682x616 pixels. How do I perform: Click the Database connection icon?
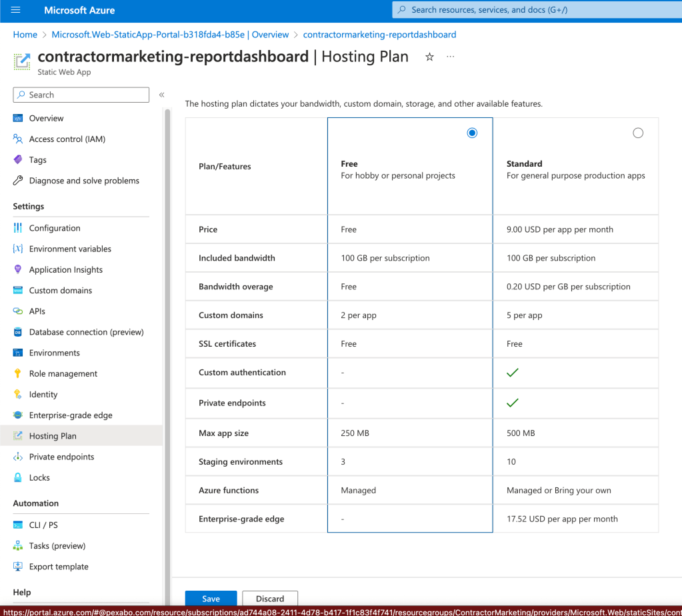(x=18, y=332)
